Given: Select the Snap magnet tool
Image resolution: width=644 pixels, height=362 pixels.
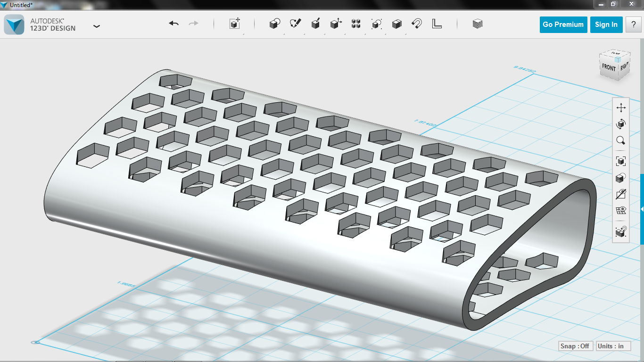Looking at the screenshot, I should 417,24.
